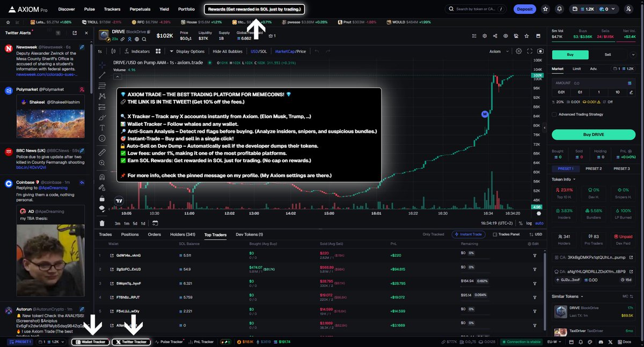Take chart snapshot with camera icon
Screen dimensions: 644x347
coord(540,52)
